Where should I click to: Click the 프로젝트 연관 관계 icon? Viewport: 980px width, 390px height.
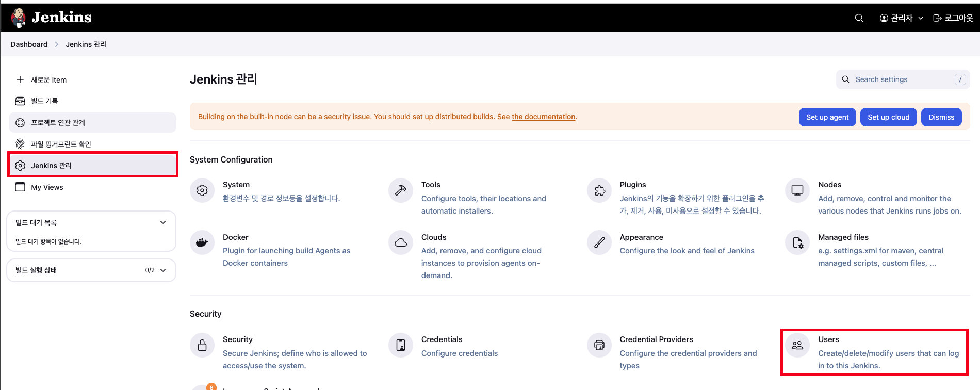[x=20, y=123]
